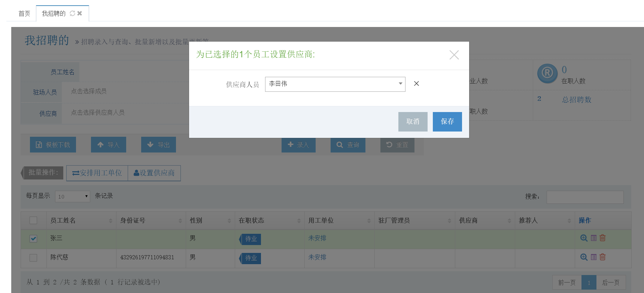Click the 搜索 input field
644x293 pixels.
(585, 197)
